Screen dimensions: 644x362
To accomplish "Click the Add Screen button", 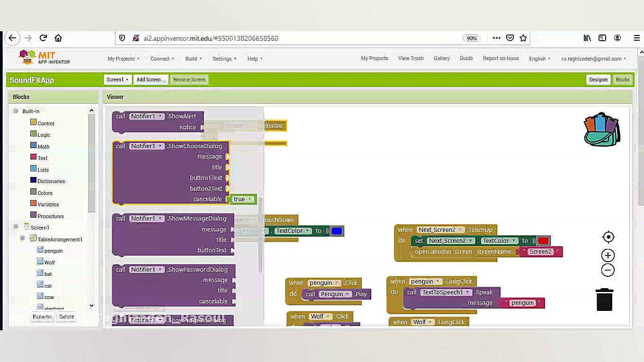I will tap(151, 79).
